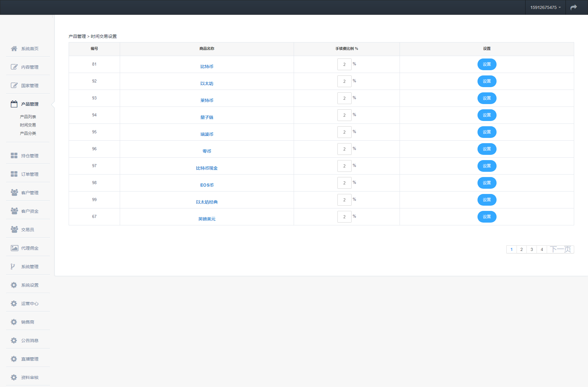Go to page 3 in pagination
The image size is (588, 387).
pos(532,249)
